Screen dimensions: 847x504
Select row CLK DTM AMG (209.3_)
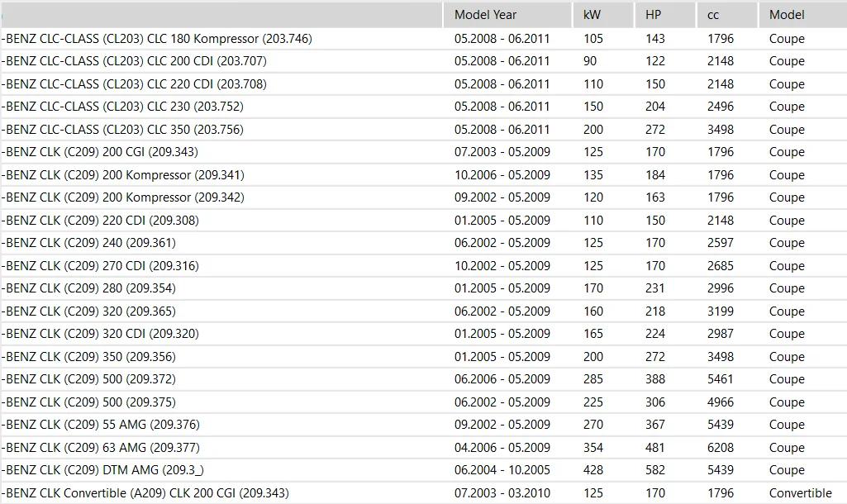point(423,470)
